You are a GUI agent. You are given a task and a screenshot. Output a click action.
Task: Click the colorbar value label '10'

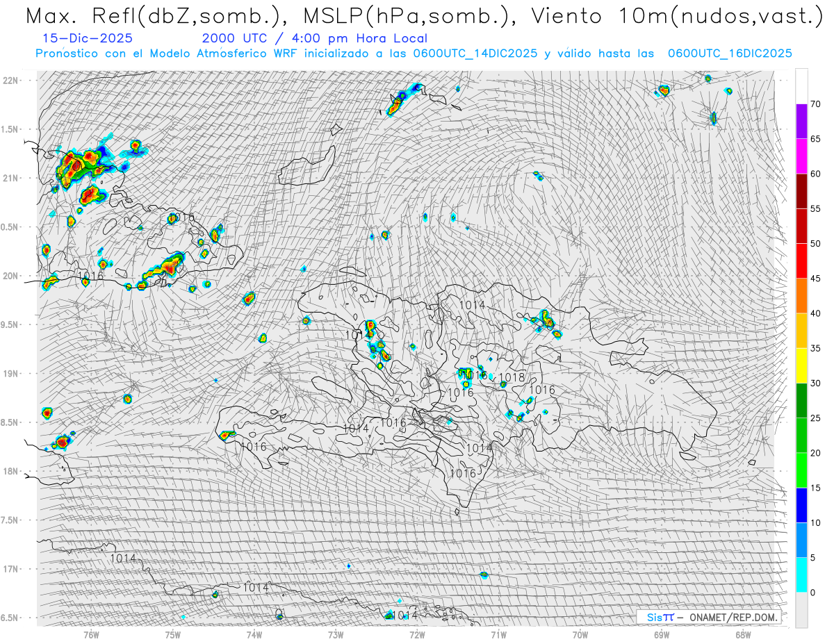815,522
